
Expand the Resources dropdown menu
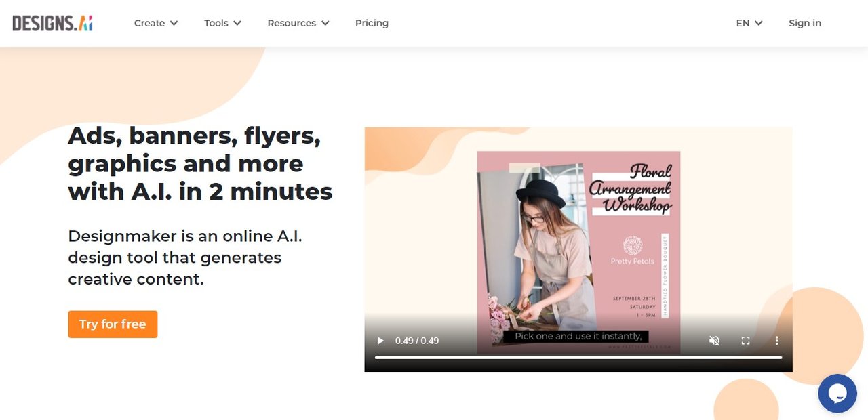(298, 23)
